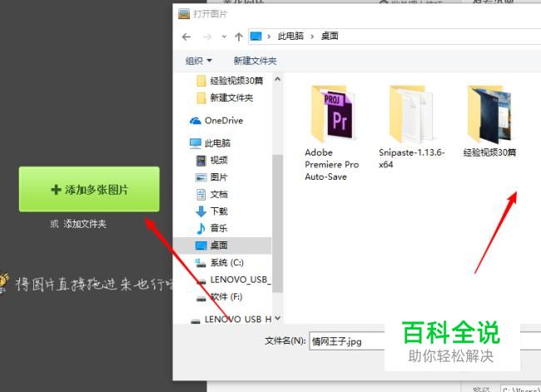Viewport: 541px width, 392px height.
Task: Click 桌面 in the address bar
Action: click(330, 36)
